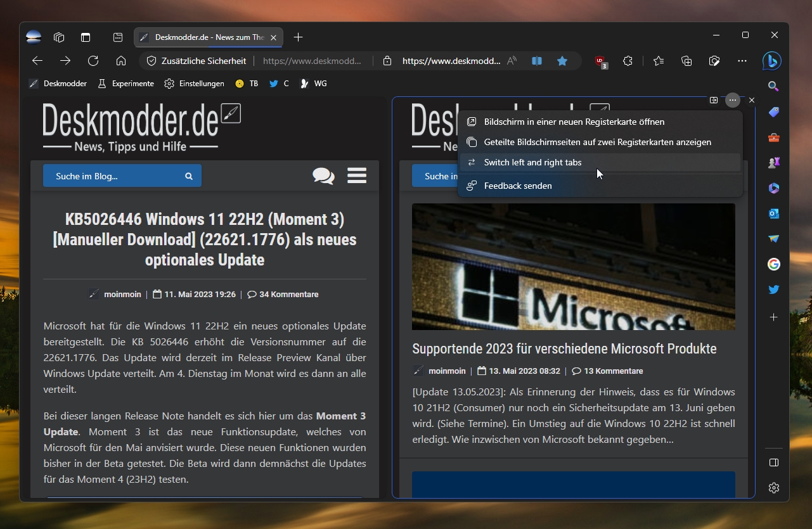Open the KB5026446 Windows 11 22H2 article title
This screenshot has width=812, height=529.
coord(205,239)
